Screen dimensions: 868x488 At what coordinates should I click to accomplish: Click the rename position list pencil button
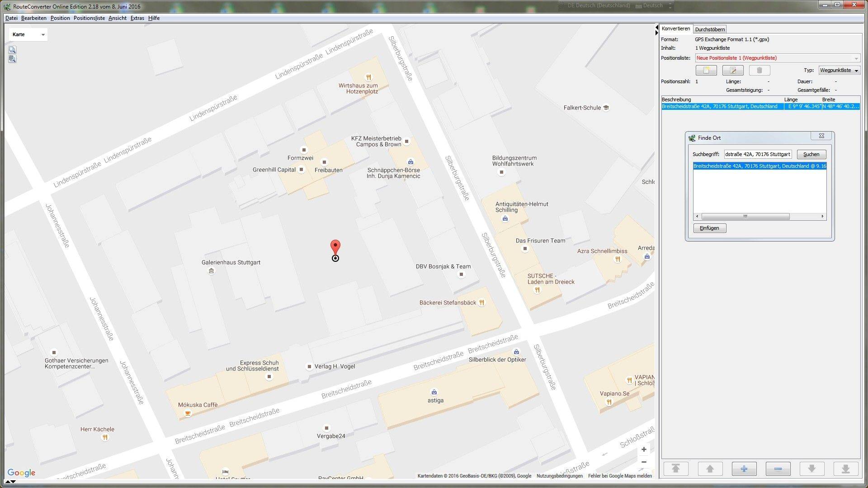point(732,71)
